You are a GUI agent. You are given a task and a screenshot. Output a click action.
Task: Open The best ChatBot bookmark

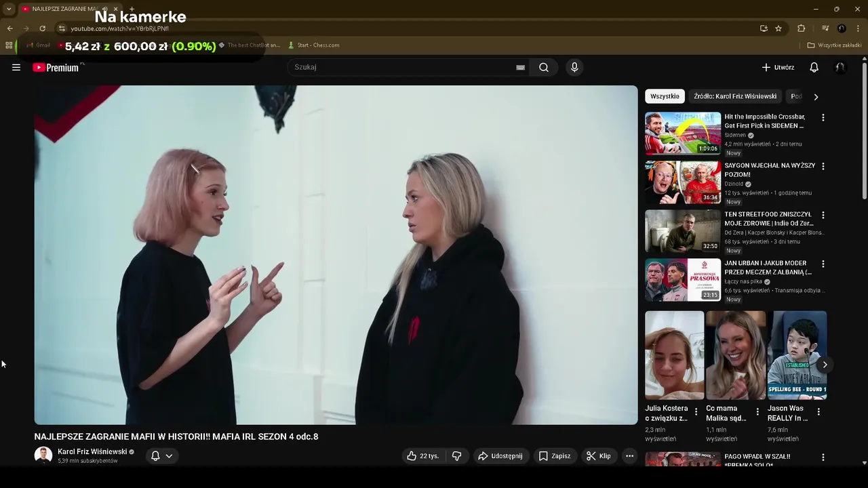[249, 45]
